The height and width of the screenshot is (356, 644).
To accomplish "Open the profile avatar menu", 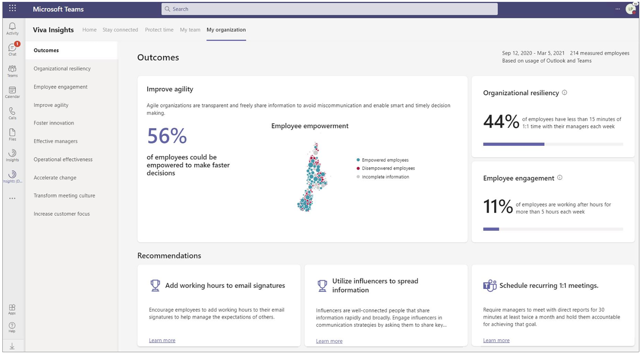I will (631, 9).
